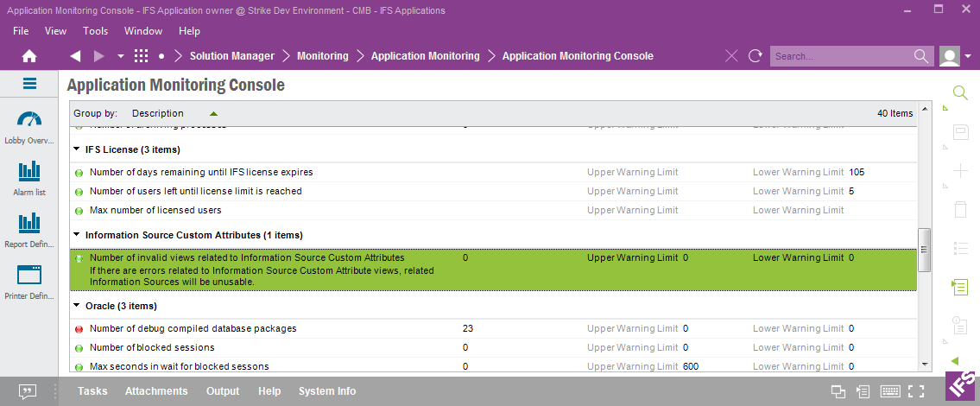The width and height of the screenshot is (980, 406).
Task: Click the red status indicator for debug packages
Action: click(79, 329)
